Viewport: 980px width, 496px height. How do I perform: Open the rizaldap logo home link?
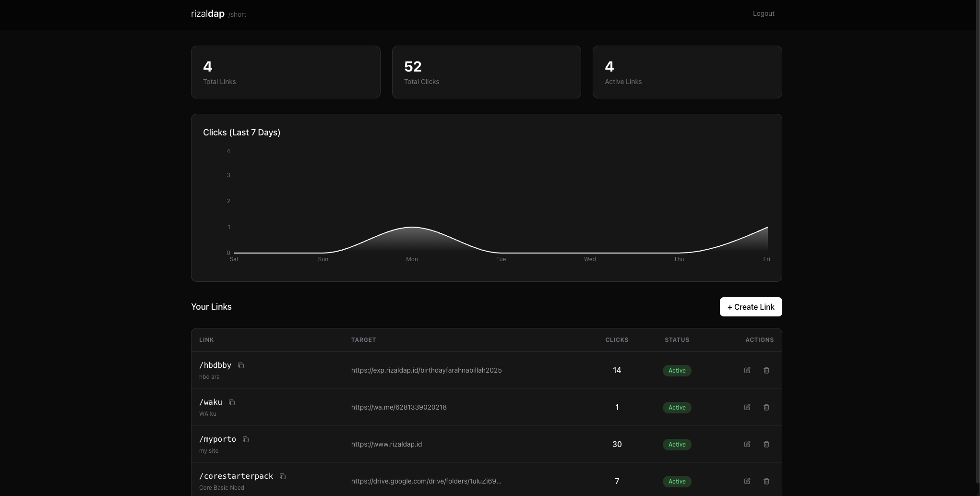pos(208,14)
